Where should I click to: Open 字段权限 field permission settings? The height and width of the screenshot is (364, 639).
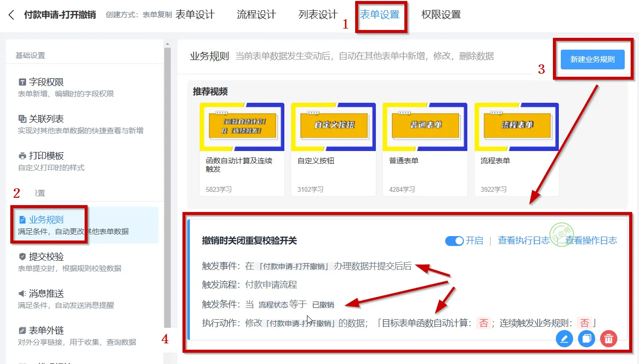point(47,82)
